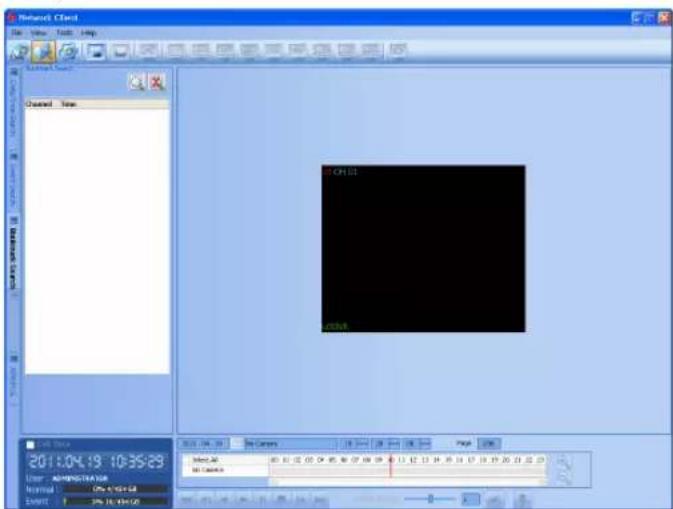Open the Tools menu
673x509 pixels.
click(64, 33)
